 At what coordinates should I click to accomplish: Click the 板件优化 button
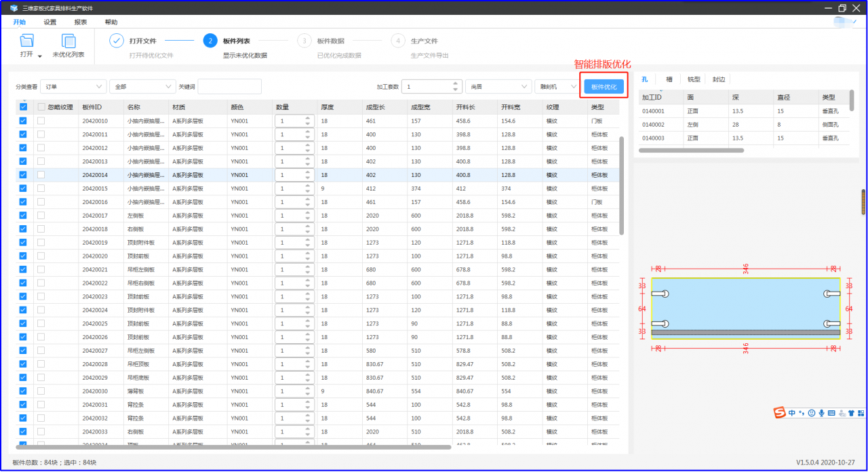pos(604,87)
